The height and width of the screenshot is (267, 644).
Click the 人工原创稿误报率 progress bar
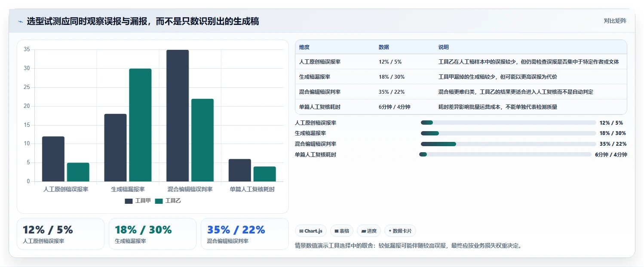click(509, 123)
